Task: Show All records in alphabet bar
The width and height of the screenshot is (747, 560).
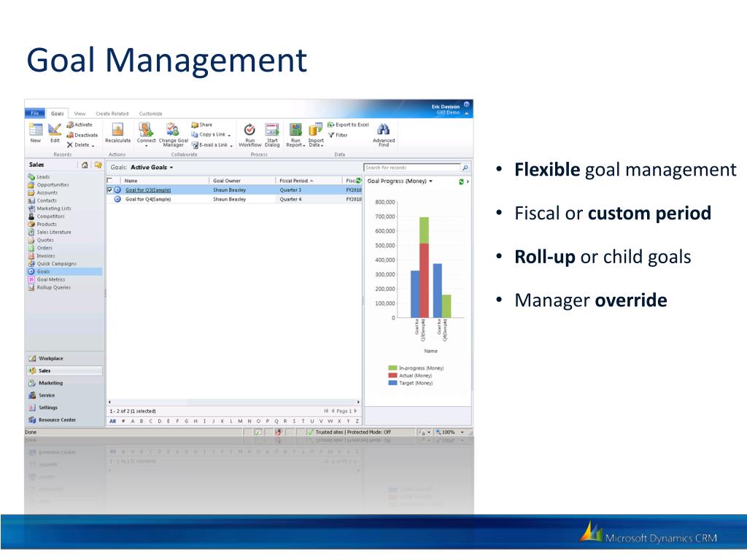Action: point(113,421)
